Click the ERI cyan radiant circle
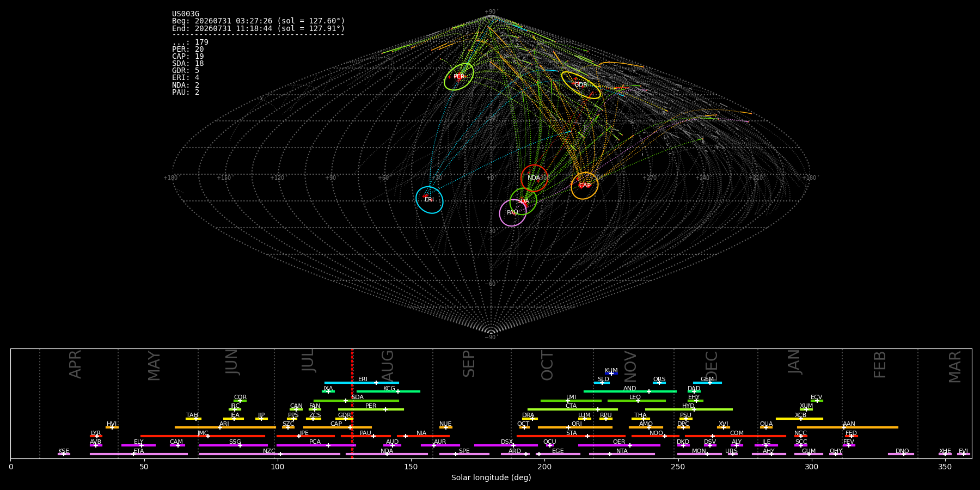980x490 pixels. [x=430, y=200]
